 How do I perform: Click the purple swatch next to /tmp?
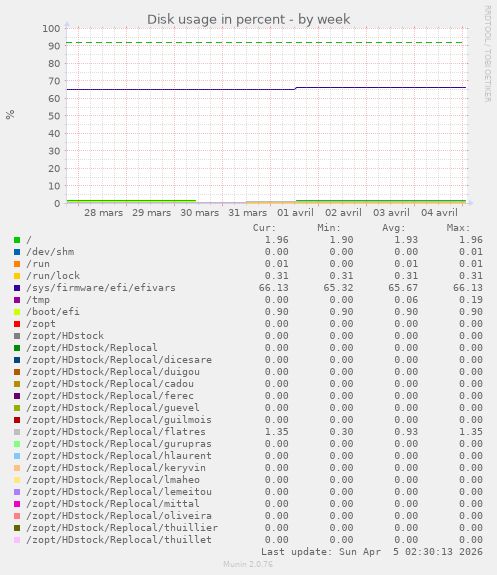click(17, 300)
